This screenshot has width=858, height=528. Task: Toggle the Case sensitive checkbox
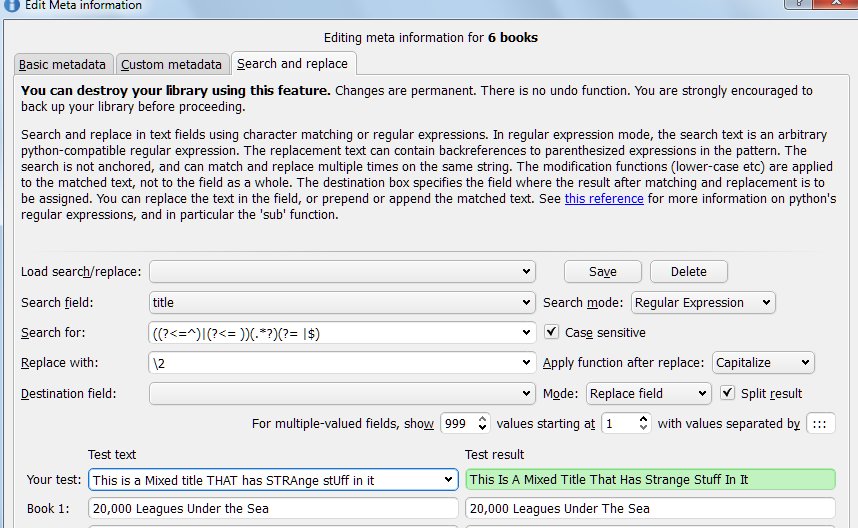pos(552,333)
